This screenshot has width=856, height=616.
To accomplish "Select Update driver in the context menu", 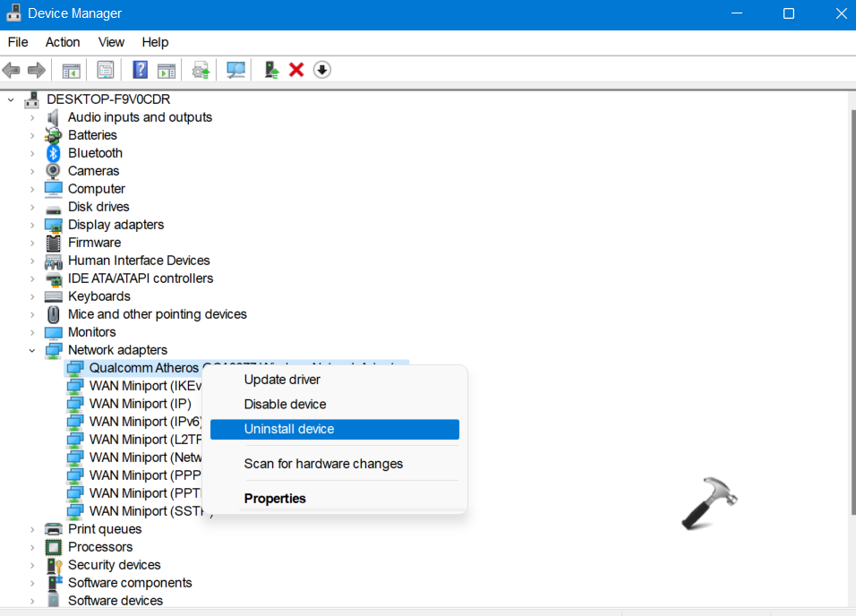I will [282, 380].
